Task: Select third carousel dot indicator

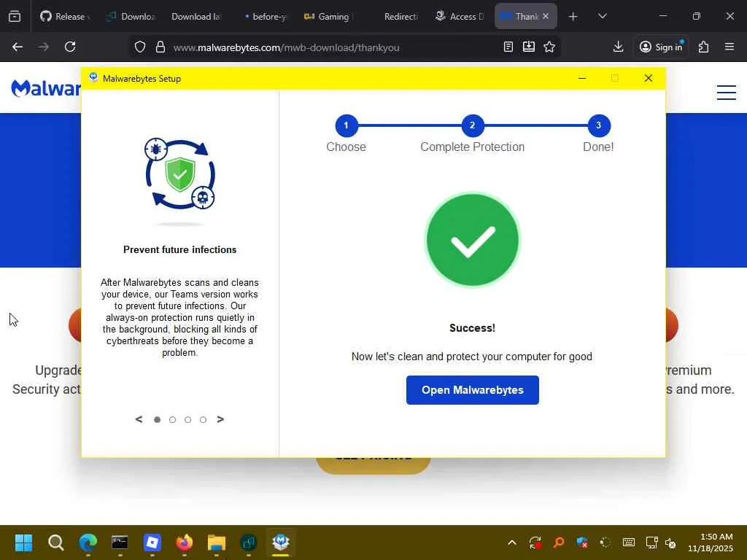Action: pos(187,419)
